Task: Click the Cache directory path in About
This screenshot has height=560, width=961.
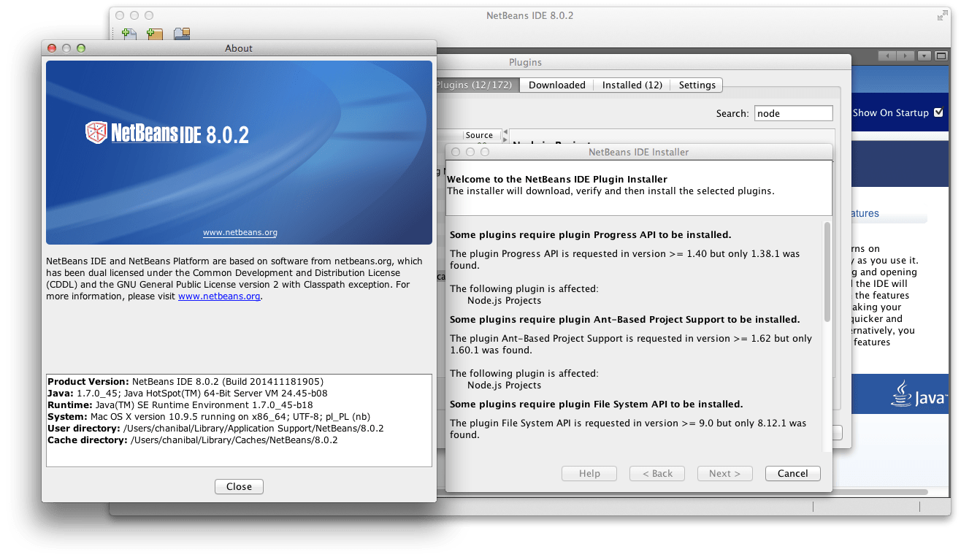Action: [x=234, y=440]
